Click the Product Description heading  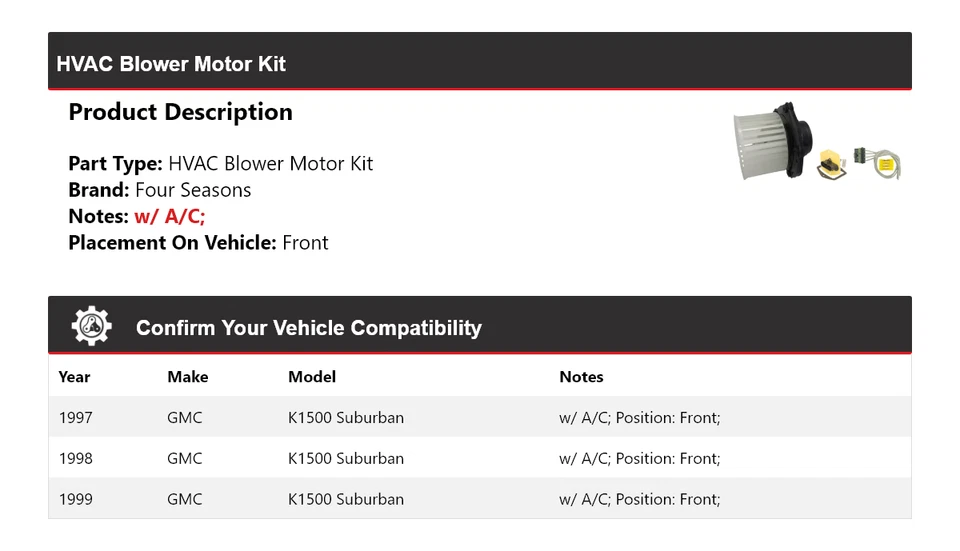[x=180, y=112]
